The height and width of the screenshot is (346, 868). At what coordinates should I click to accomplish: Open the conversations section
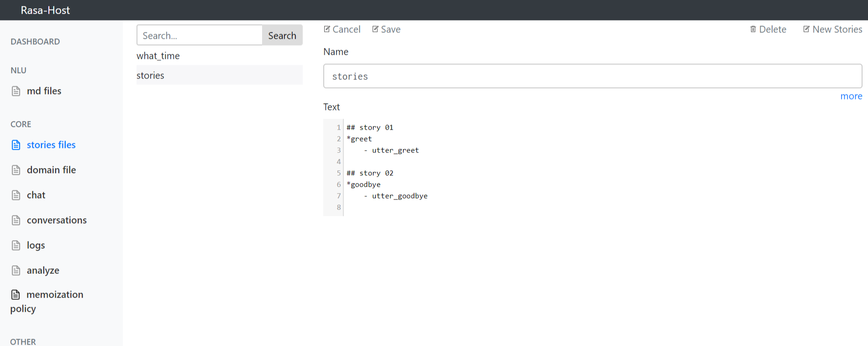57,220
